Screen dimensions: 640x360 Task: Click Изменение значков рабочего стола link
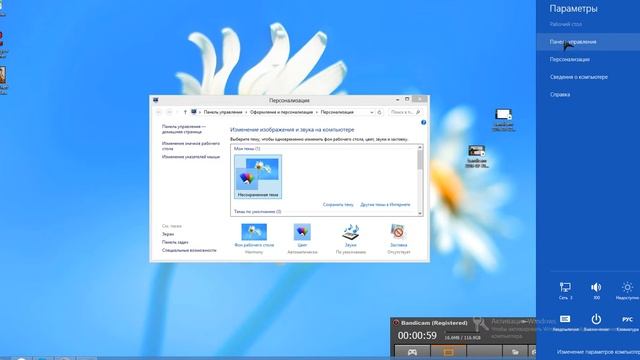click(x=191, y=146)
